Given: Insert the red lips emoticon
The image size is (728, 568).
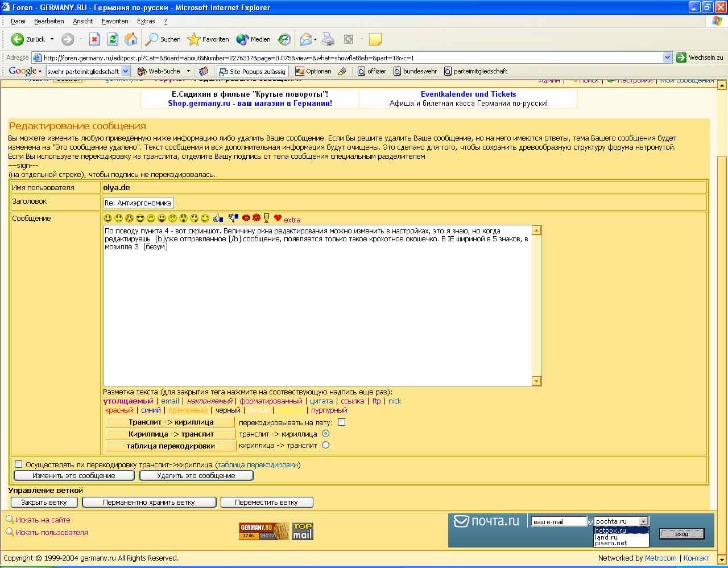Looking at the screenshot, I should [x=246, y=218].
